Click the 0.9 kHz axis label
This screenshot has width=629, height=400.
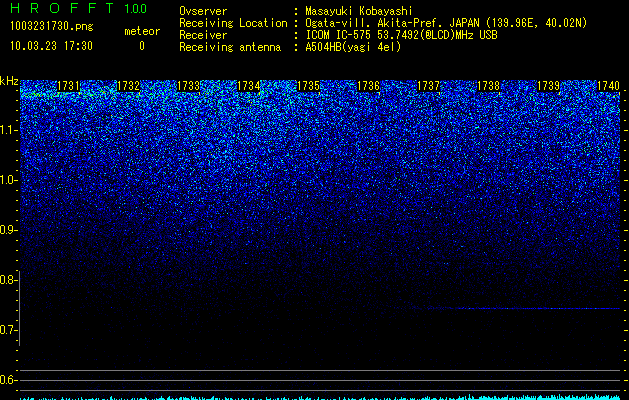7,230
